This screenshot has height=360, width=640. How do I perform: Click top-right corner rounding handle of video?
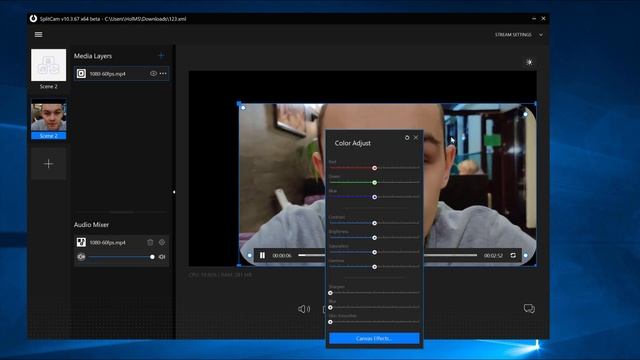pyautogui.click(x=525, y=114)
